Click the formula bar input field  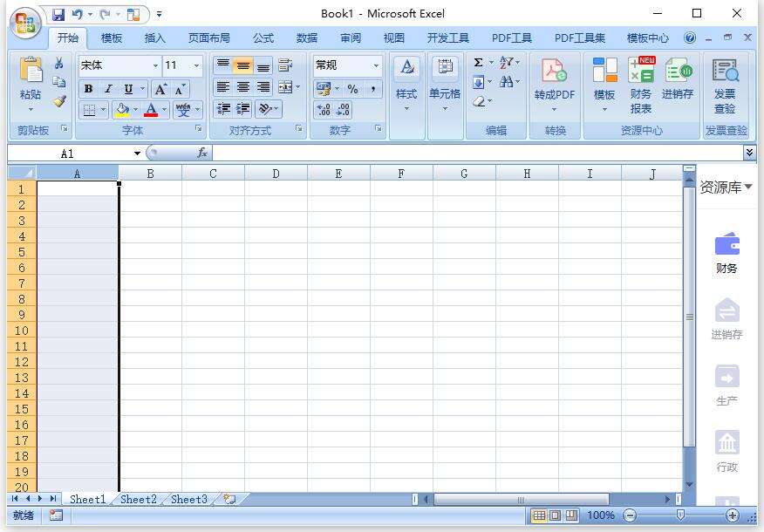pos(478,153)
